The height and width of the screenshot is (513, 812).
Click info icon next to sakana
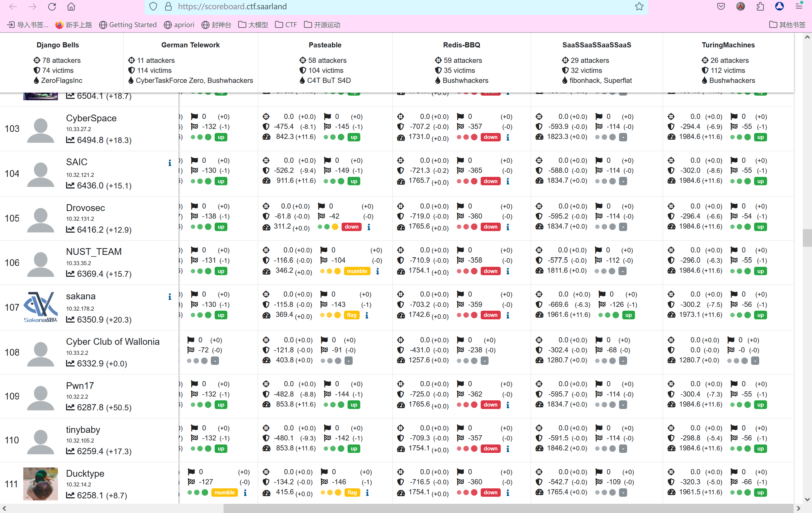coord(170,297)
